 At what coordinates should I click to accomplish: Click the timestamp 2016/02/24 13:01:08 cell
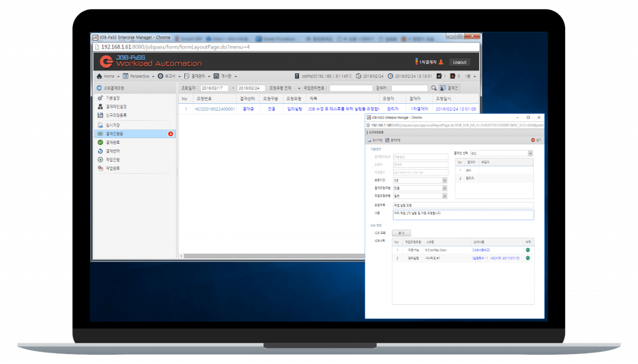(x=455, y=109)
